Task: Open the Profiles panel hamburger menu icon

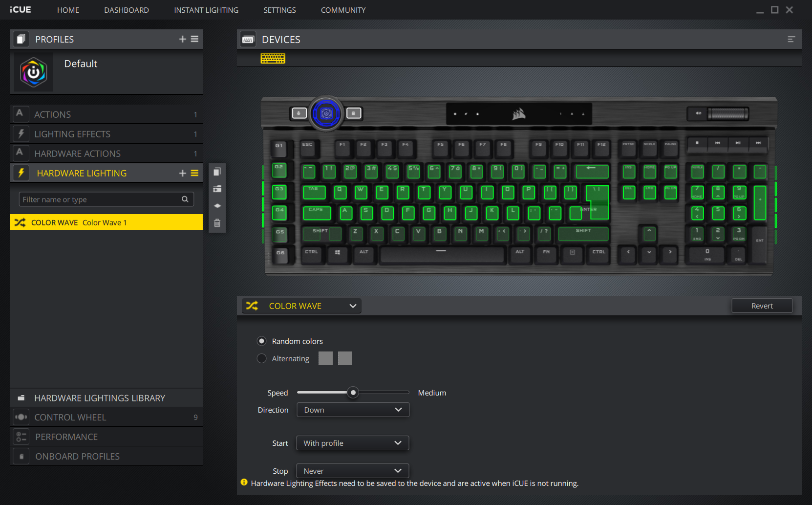Action: [194, 39]
